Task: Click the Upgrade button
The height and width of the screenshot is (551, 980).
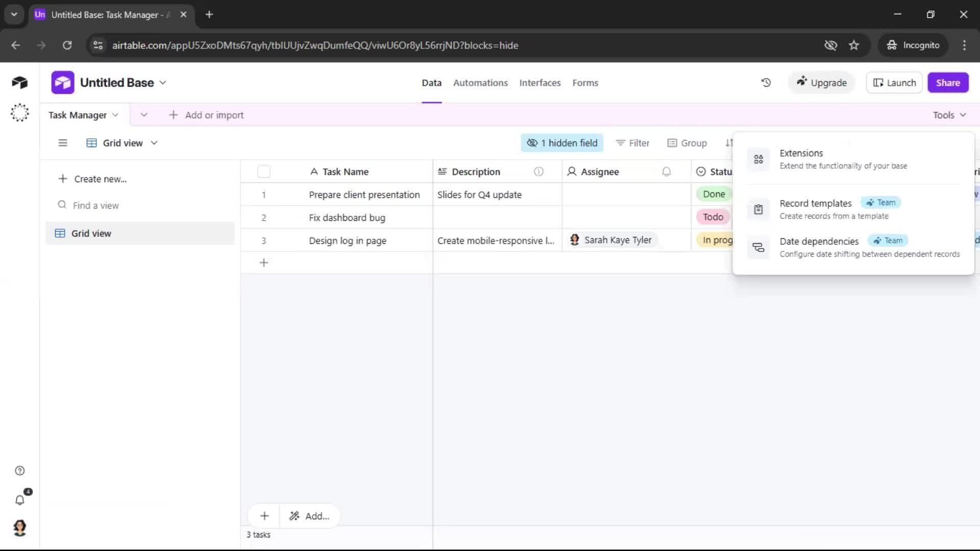Action: [x=821, y=83]
